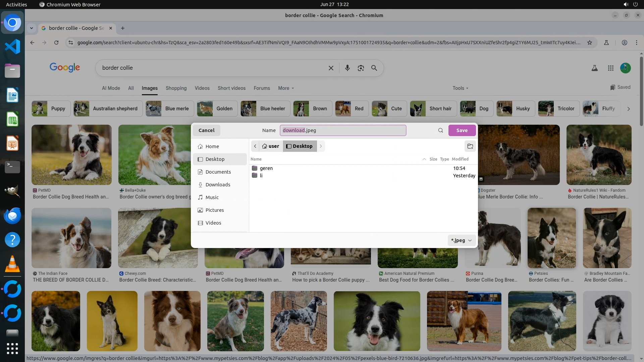This screenshot has width=644, height=362.
Task: Toggle the name column sort arrow
Action: [424, 159]
